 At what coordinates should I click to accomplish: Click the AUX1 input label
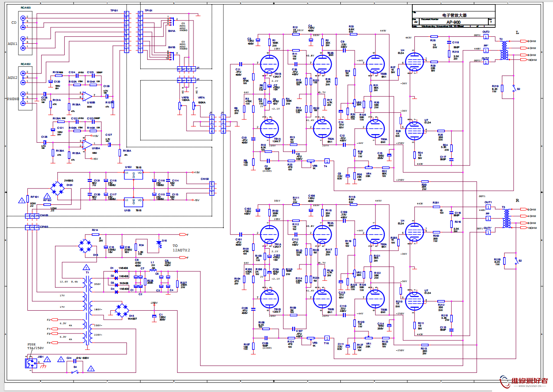point(13,44)
